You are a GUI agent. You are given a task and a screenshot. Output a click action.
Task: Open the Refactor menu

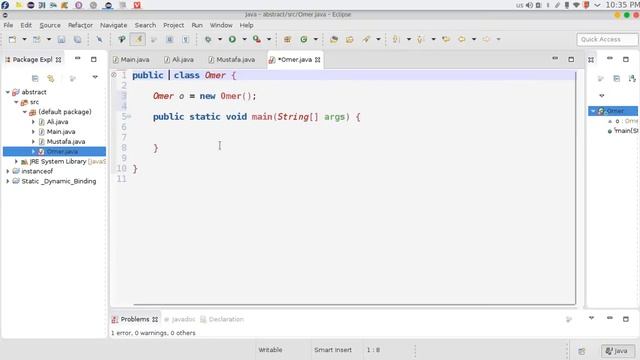point(80,25)
